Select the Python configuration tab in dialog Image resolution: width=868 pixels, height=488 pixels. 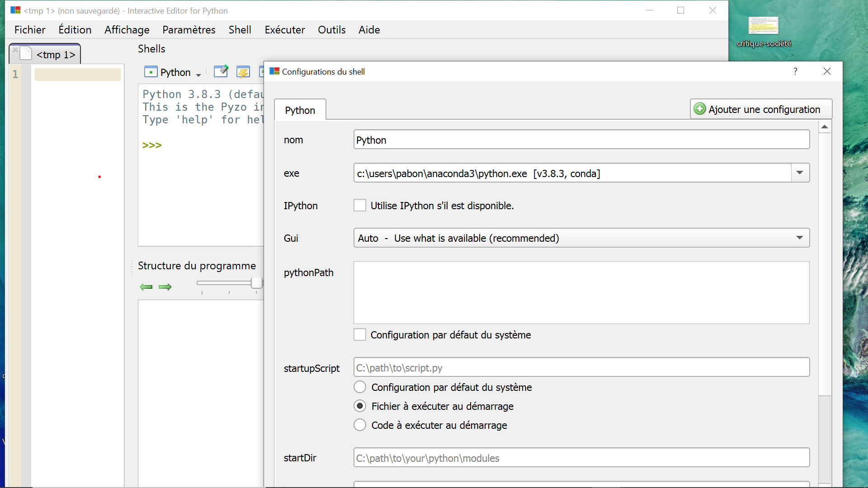[x=300, y=110]
